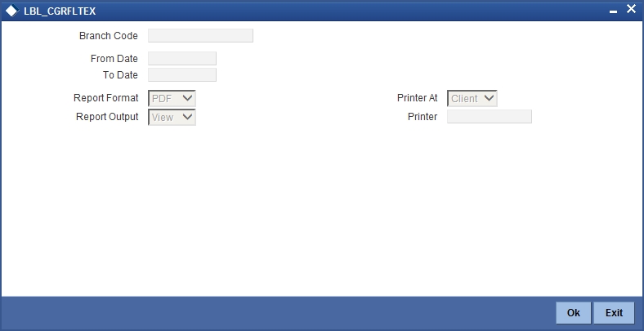
Task: Select the From Date field
Action: (x=182, y=58)
